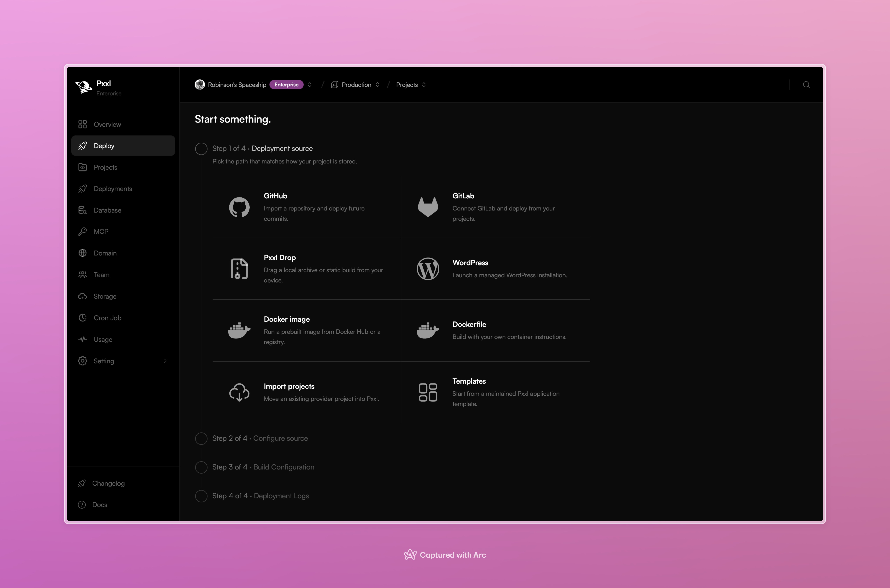
Task: Click 'Launch a managed WordPress installation.' text
Action: click(510, 275)
